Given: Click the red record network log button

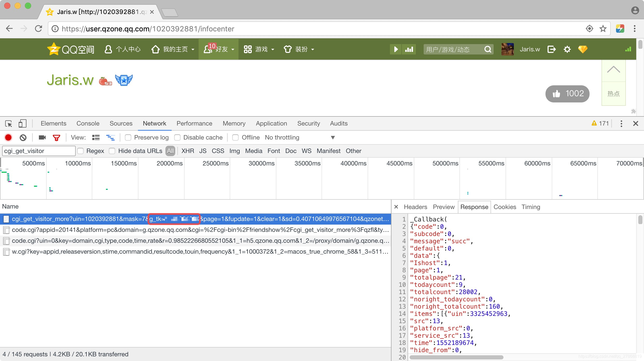Looking at the screenshot, I should (8, 137).
